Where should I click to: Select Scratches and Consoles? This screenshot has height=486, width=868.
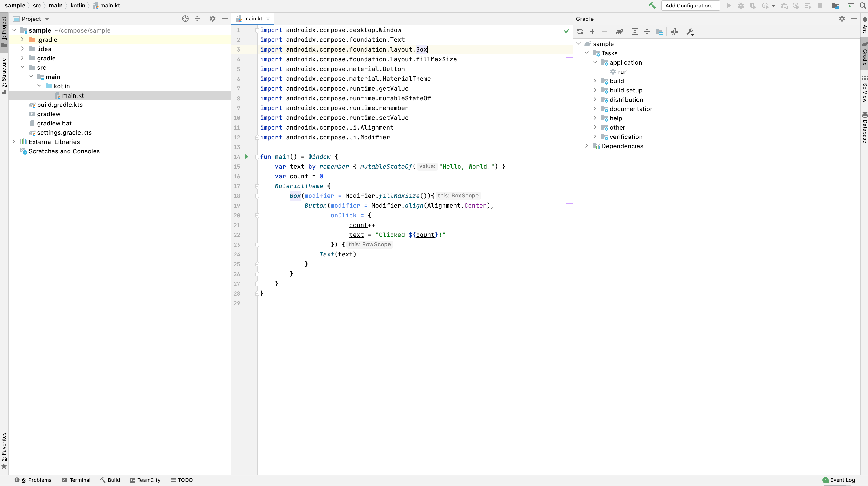pyautogui.click(x=64, y=151)
